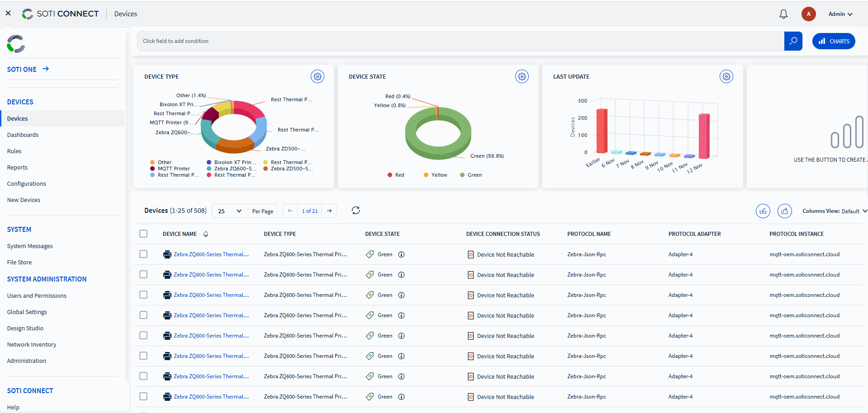
Task: Toggle Green legend in Device State chart
Action: click(471, 175)
